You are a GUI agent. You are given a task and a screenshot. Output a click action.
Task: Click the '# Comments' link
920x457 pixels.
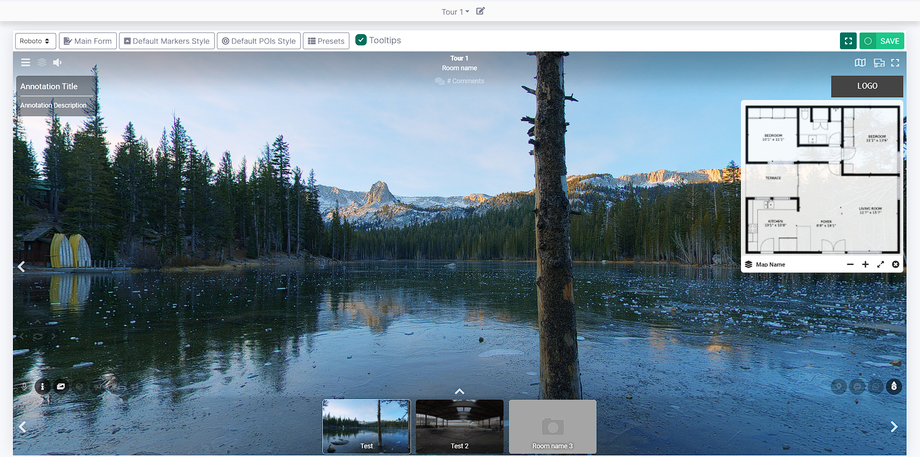point(465,82)
